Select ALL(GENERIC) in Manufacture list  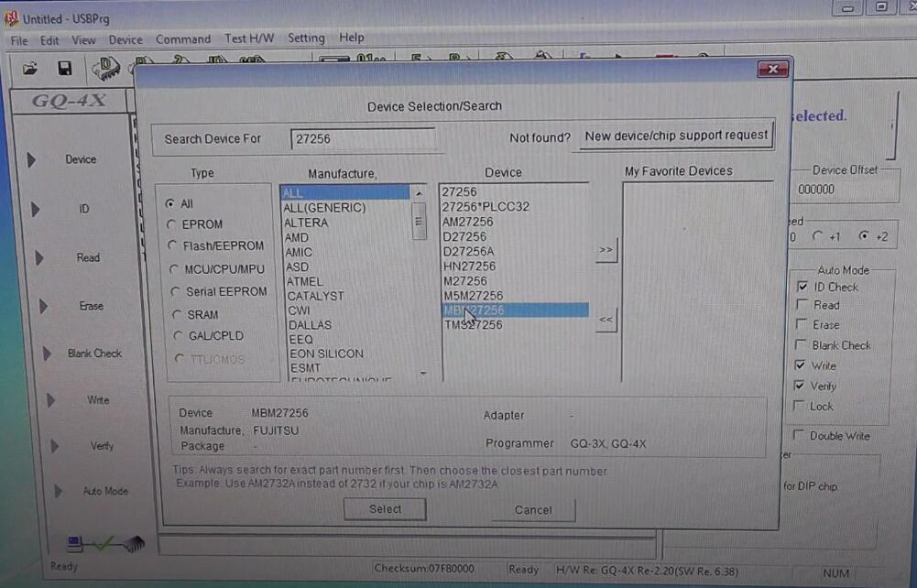(x=324, y=208)
